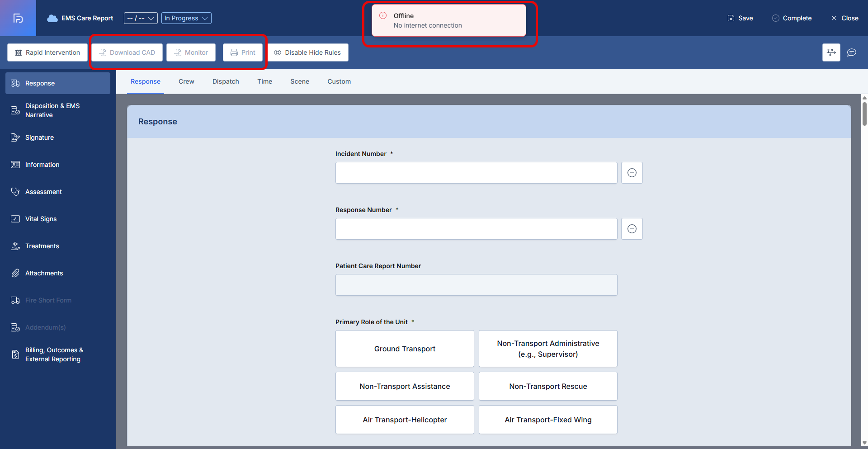Switch to the Dispatch tab
The height and width of the screenshot is (449, 868).
coord(226,81)
